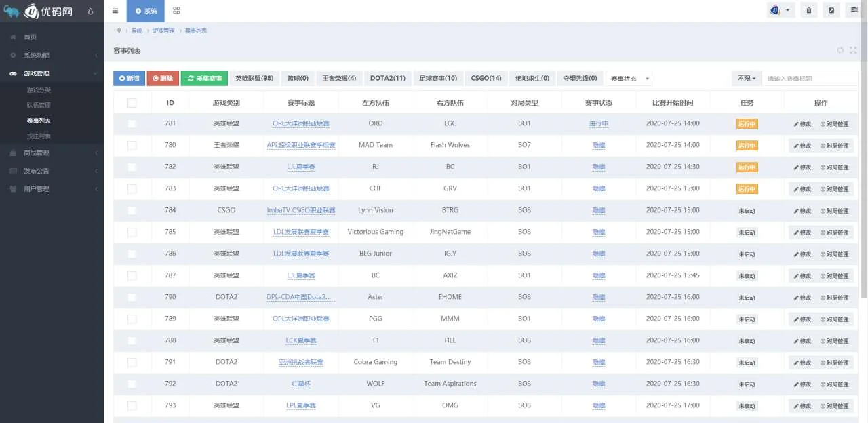Image resolution: width=868 pixels, height=423 pixels.
Task: Open the 赛事状态 dropdown filter
Action: click(629, 79)
